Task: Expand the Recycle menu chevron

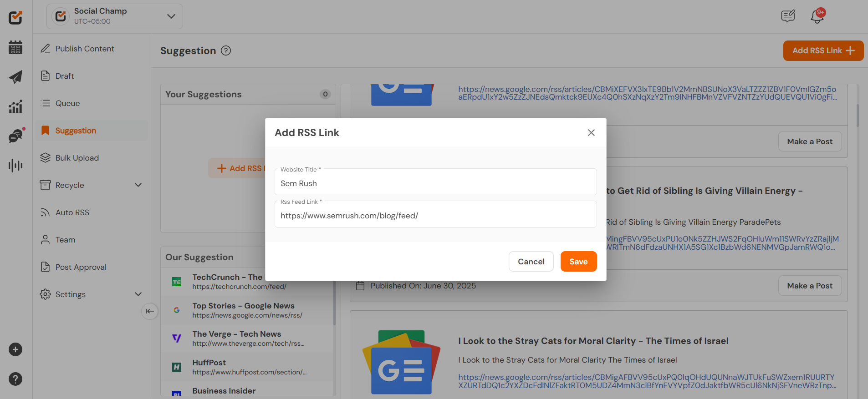Action: 138,185
